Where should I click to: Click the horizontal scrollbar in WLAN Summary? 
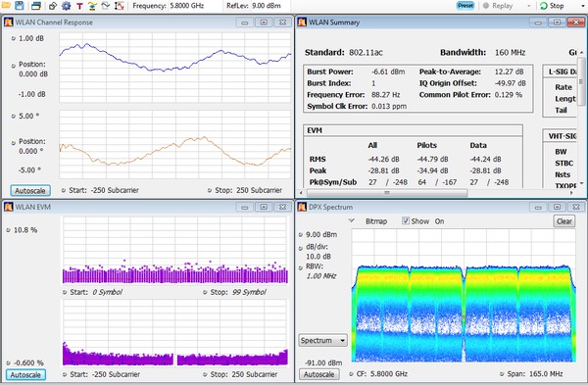(x=387, y=193)
